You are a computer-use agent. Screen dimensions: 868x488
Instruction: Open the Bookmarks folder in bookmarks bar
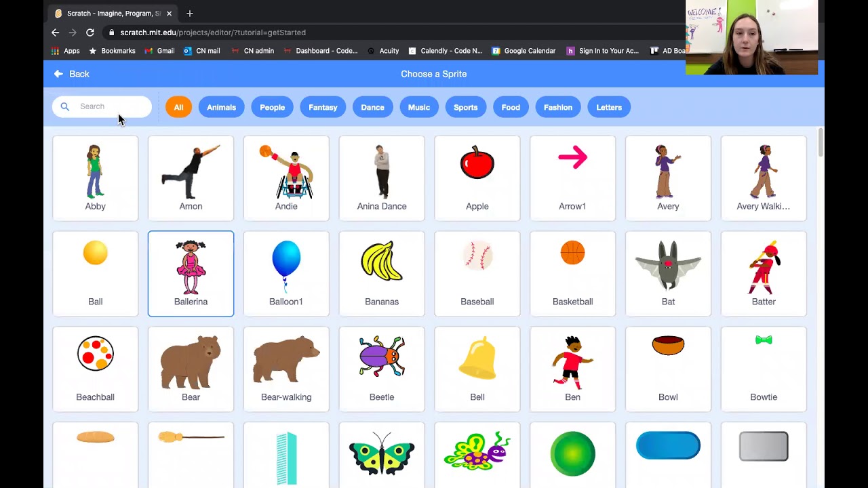[x=112, y=51]
